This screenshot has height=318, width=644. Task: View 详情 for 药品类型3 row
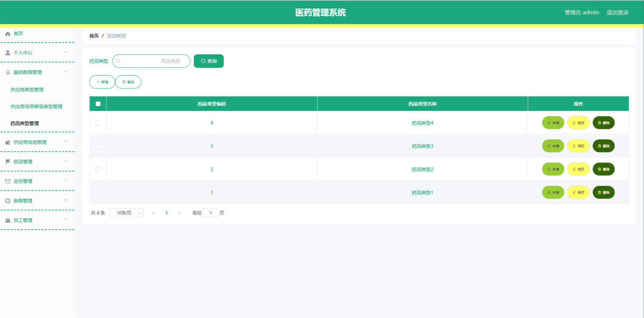[553, 146]
